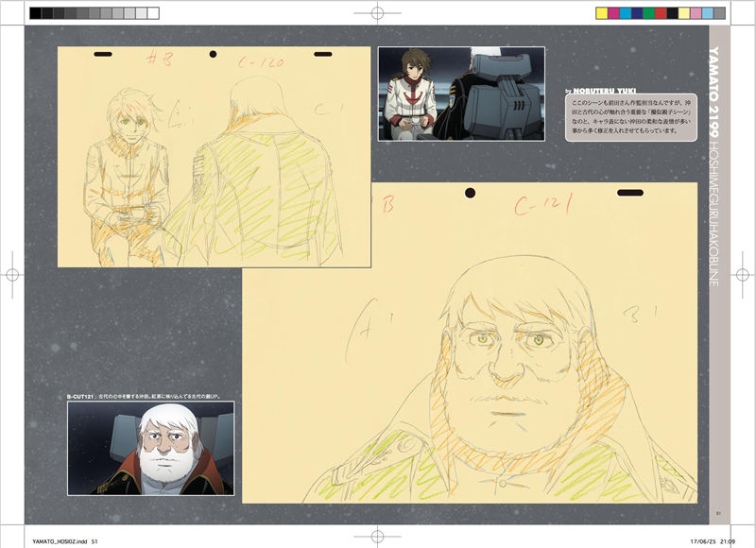Select the C-120 pencil sketch sheet
The image size is (756, 548).
point(215,157)
